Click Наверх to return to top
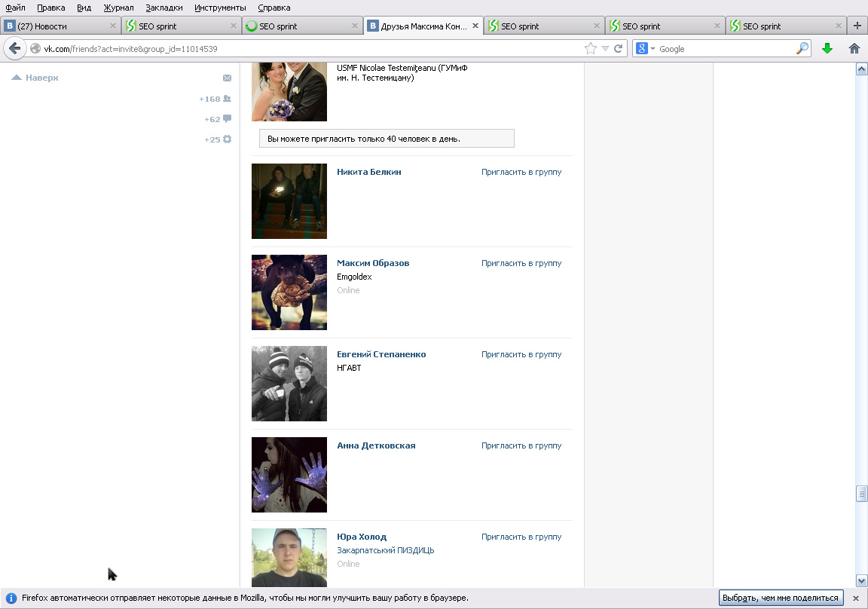This screenshot has height=609, width=868. click(35, 78)
